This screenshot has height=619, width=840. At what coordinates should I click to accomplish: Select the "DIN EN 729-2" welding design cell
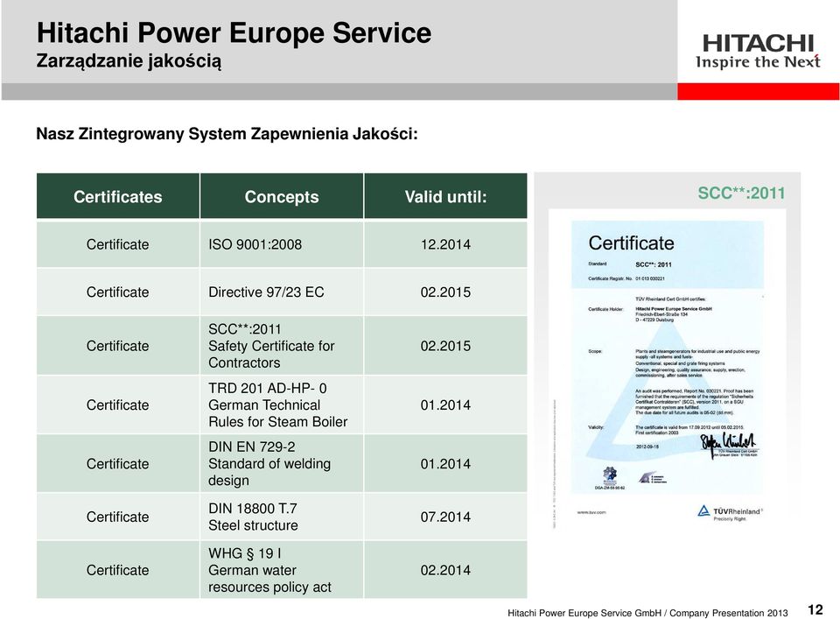(282, 463)
